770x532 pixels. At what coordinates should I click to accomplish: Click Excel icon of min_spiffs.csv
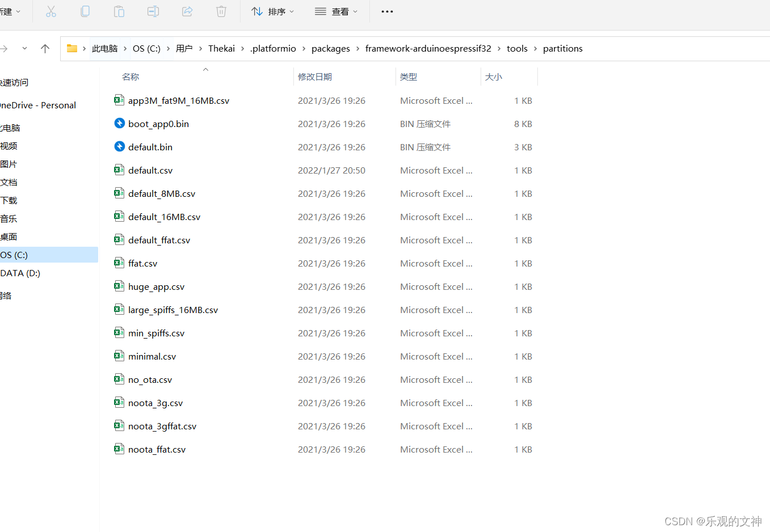119,333
